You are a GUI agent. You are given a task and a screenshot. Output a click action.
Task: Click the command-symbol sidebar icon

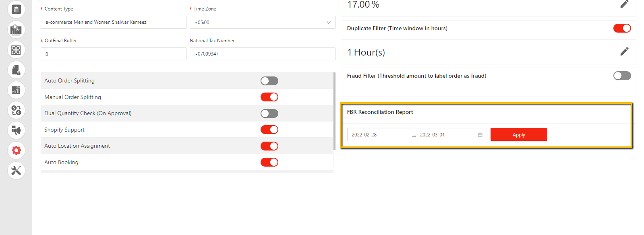click(x=16, y=50)
